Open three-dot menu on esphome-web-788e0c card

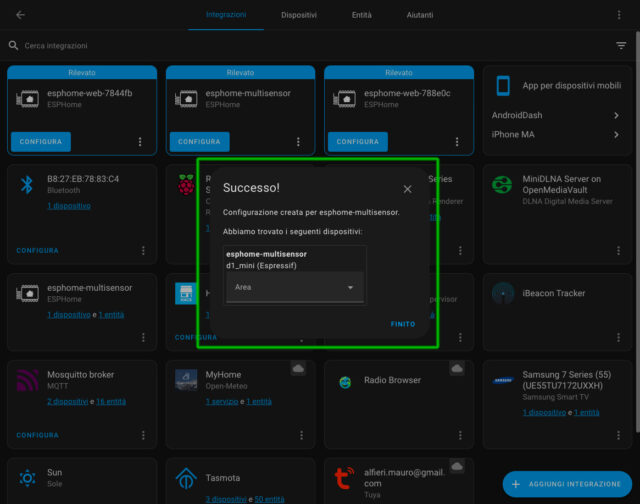click(457, 142)
